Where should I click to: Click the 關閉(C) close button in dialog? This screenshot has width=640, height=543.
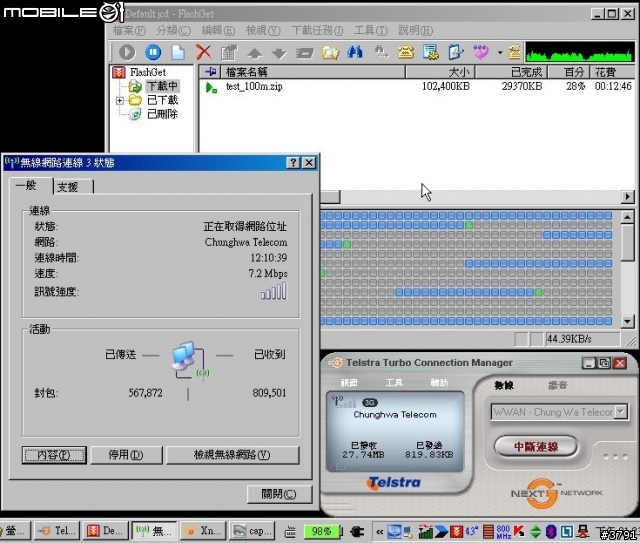pyautogui.click(x=279, y=494)
